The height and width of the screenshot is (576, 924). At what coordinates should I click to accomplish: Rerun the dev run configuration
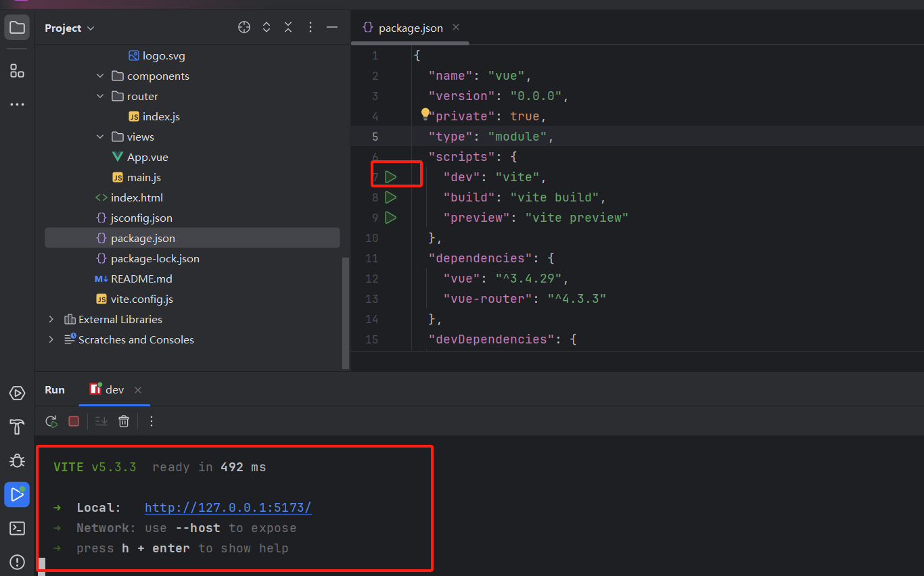[51, 421]
